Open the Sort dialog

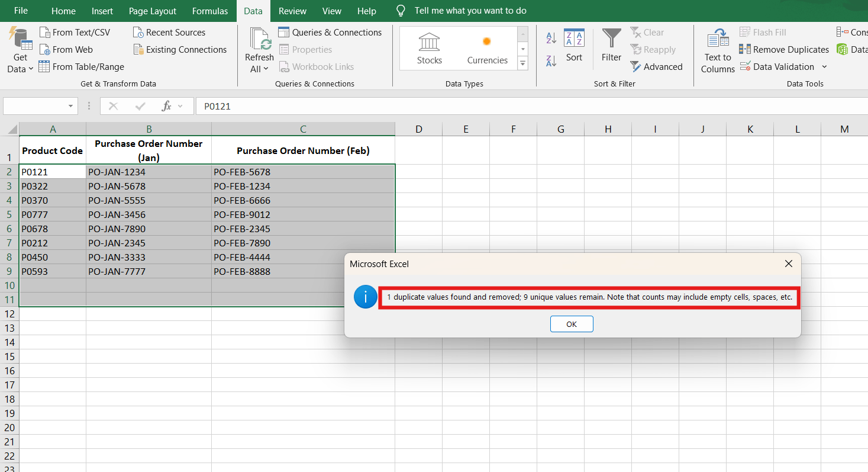574,46
